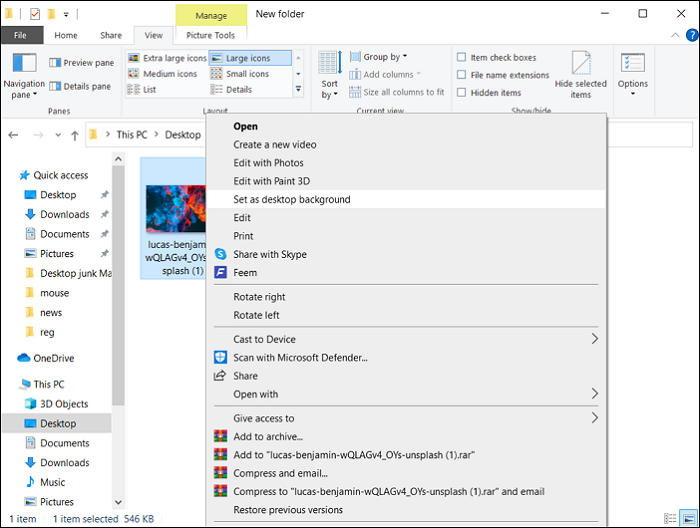Screen dimensions: 700x528
Task: Click Share with Skype icon
Action: point(221,254)
